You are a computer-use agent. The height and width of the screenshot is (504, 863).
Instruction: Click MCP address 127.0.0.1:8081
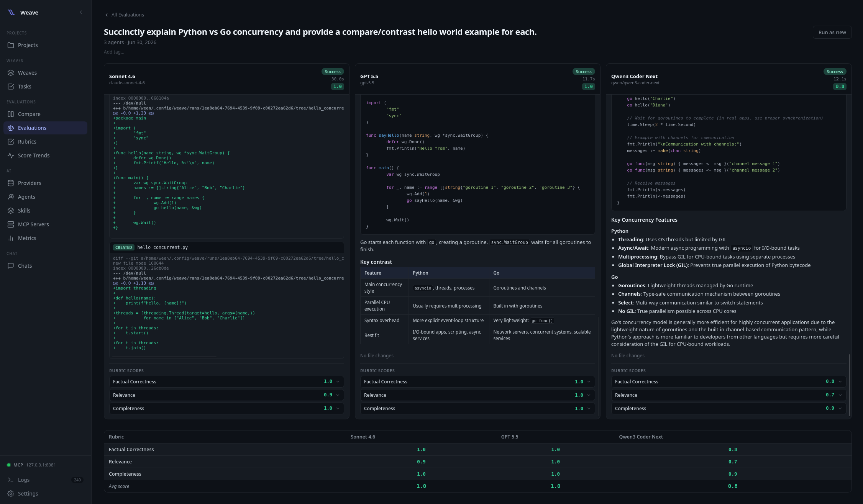click(41, 465)
